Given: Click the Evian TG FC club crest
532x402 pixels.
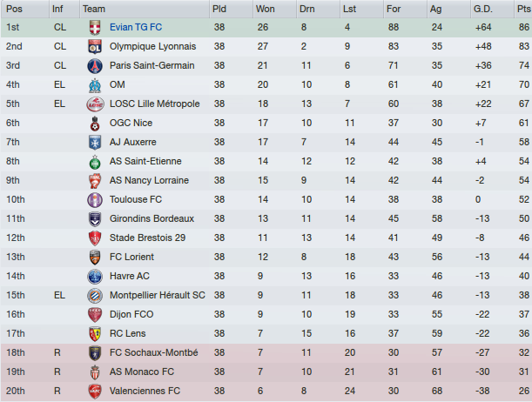Looking at the screenshot, I should (x=95, y=28).
